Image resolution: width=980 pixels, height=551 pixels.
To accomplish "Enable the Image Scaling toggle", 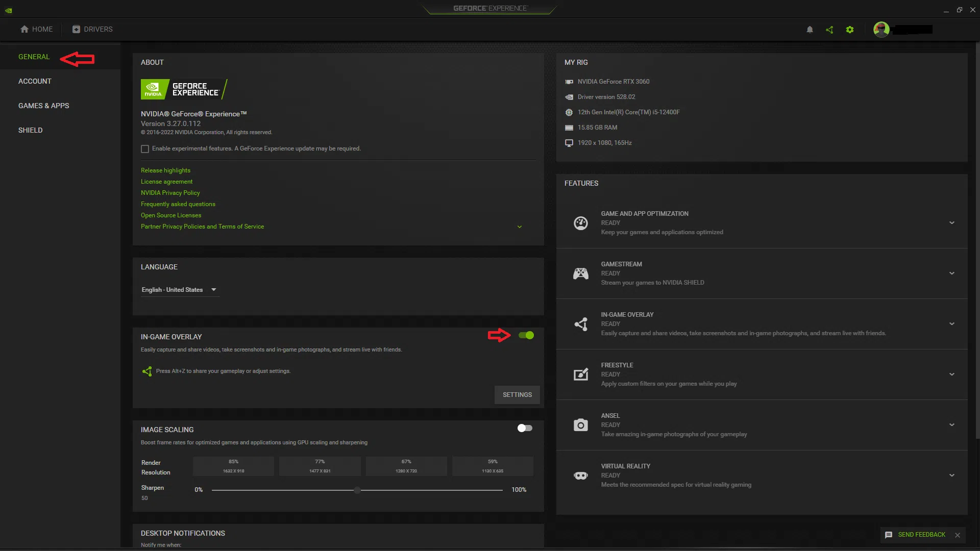I will click(525, 428).
